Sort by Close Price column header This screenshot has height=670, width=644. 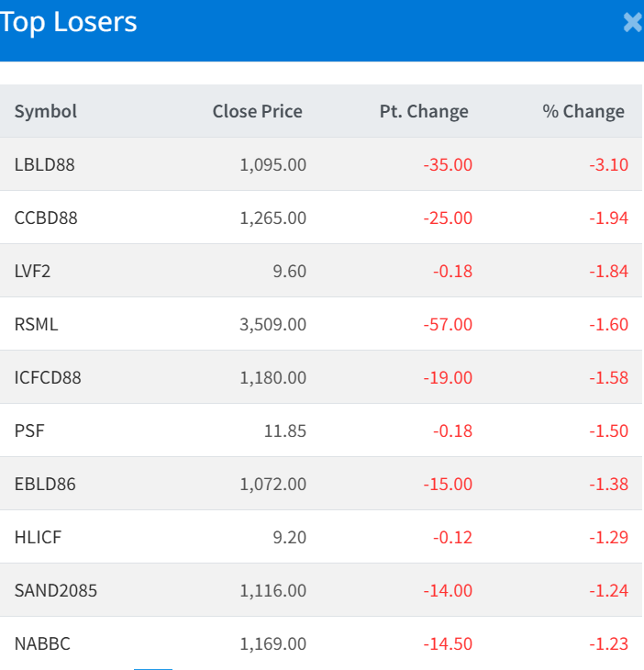coord(257,111)
